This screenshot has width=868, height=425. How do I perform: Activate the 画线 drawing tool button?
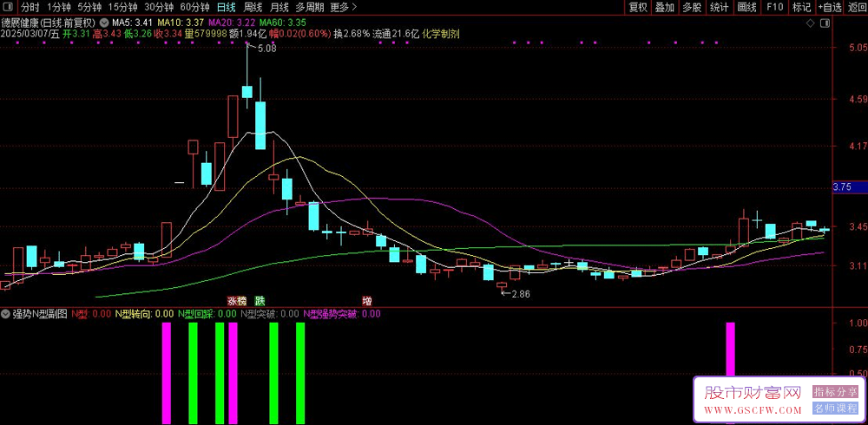[746, 7]
